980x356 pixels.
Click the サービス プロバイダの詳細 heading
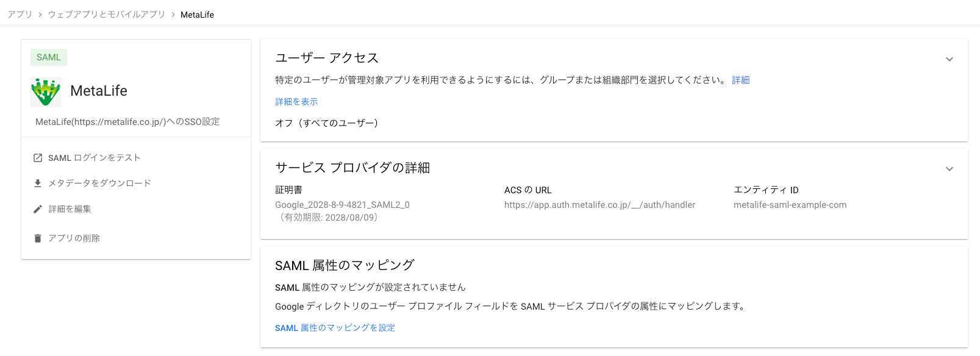click(352, 168)
